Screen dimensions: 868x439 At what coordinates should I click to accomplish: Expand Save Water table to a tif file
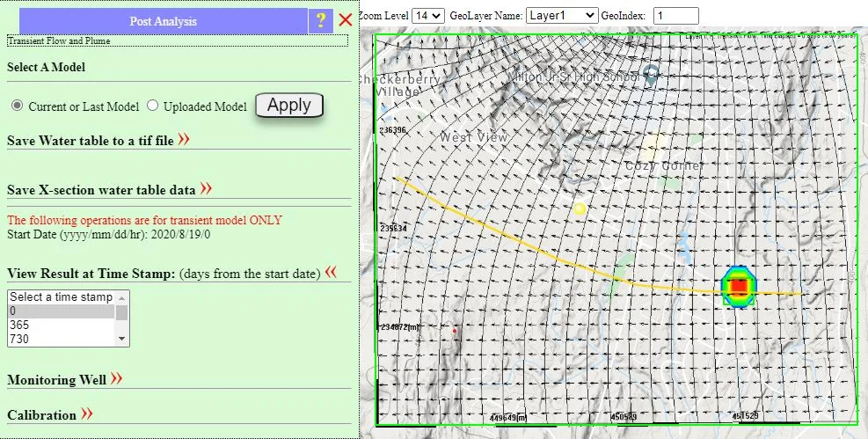point(184,140)
